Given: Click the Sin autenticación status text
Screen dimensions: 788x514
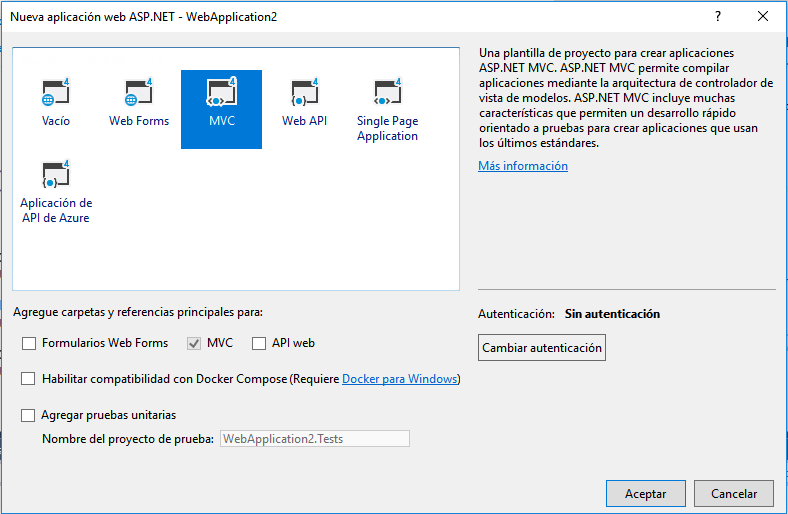Looking at the screenshot, I should click(612, 314).
